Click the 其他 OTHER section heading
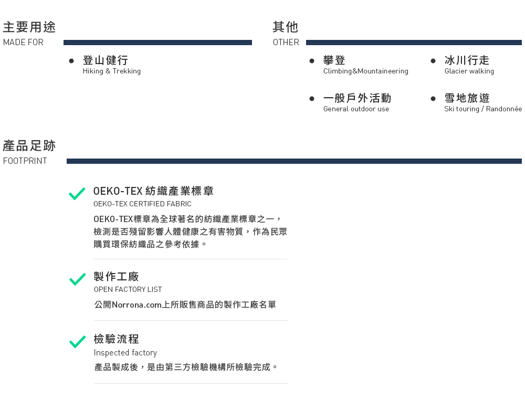 click(x=286, y=34)
